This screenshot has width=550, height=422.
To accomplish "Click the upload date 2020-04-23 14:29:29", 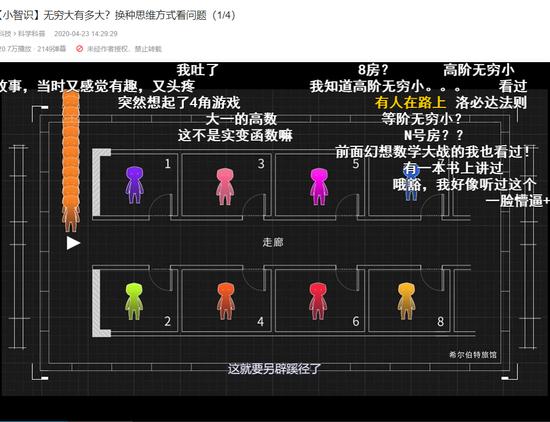I will [x=86, y=34].
